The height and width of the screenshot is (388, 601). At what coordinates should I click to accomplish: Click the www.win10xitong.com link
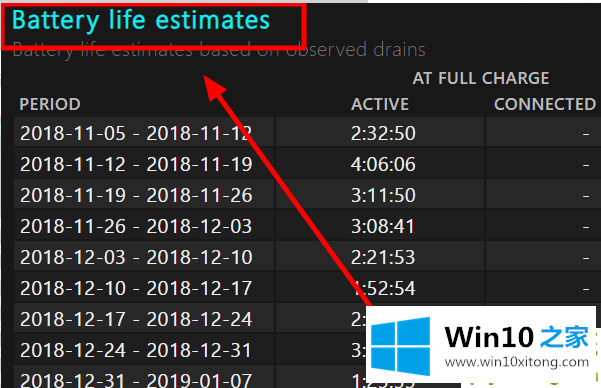point(517,362)
